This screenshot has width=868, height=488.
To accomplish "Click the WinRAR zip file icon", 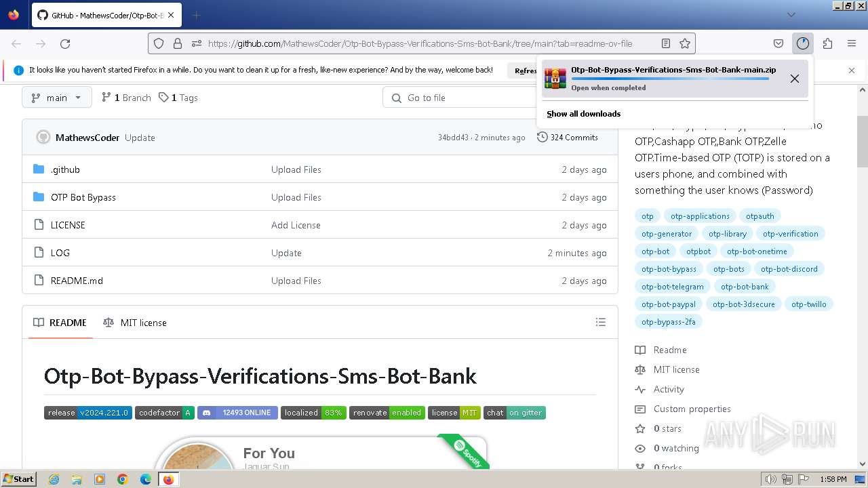I will pyautogui.click(x=555, y=79).
